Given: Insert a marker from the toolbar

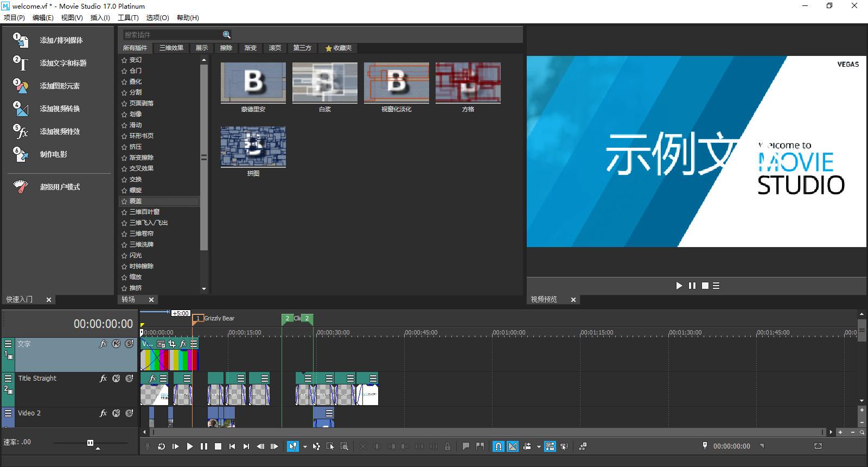Looking at the screenshot, I should 466,446.
